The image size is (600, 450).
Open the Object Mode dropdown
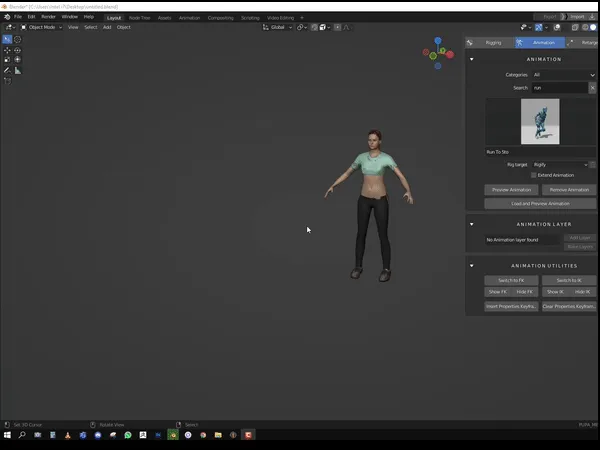41,27
